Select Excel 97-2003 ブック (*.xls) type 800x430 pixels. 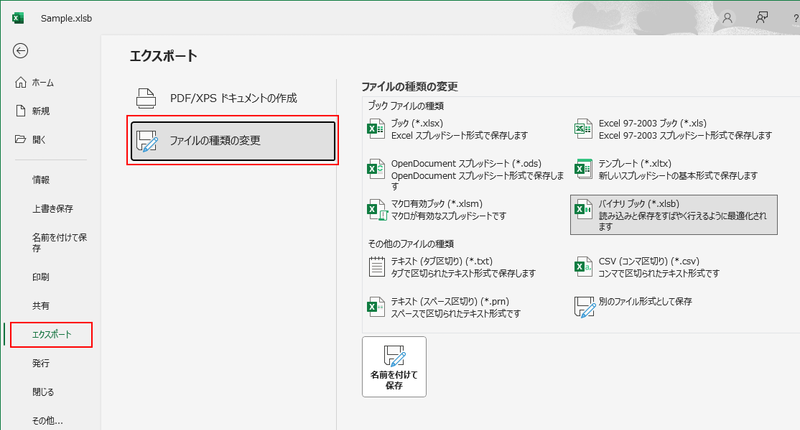pos(673,129)
